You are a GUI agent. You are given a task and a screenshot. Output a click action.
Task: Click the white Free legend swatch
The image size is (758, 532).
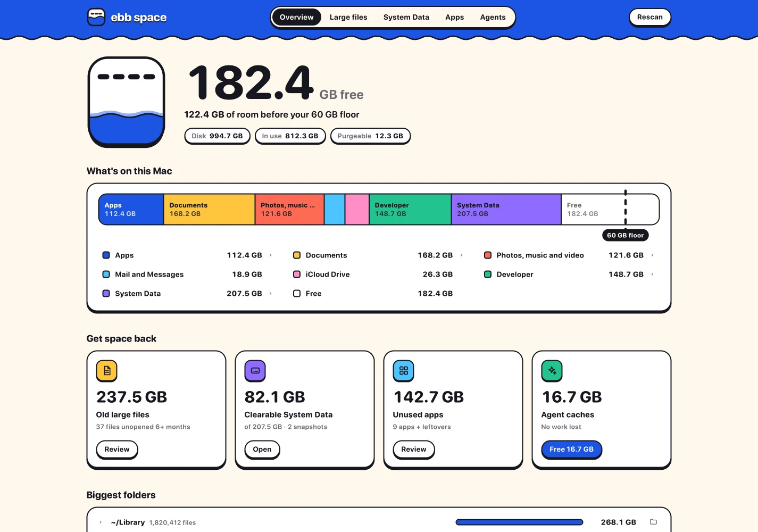pyautogui.click(x=297, y=294)
